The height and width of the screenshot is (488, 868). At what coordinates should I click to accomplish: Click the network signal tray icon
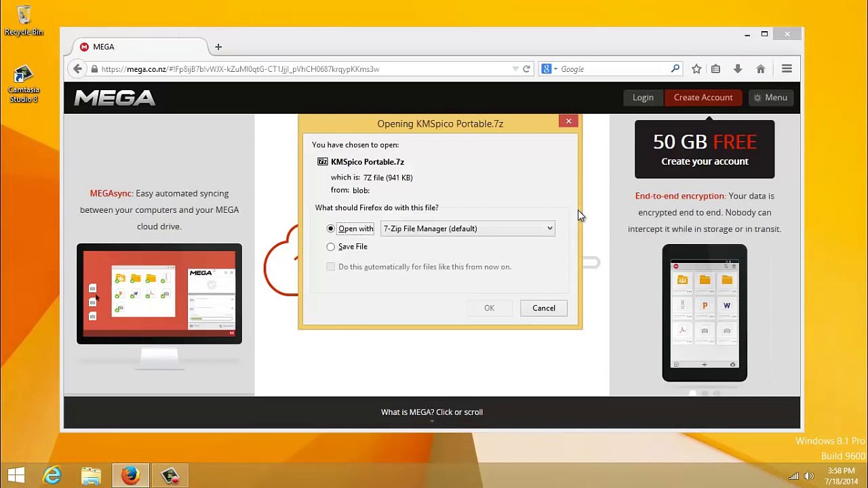[x=794, y=476]
